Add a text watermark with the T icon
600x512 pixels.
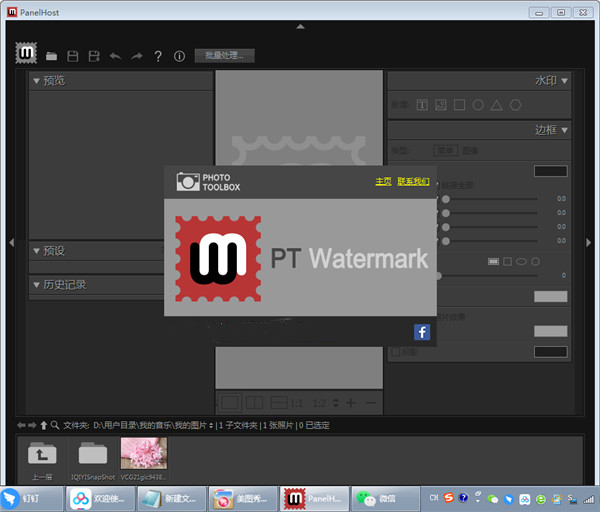click(422, 105)
